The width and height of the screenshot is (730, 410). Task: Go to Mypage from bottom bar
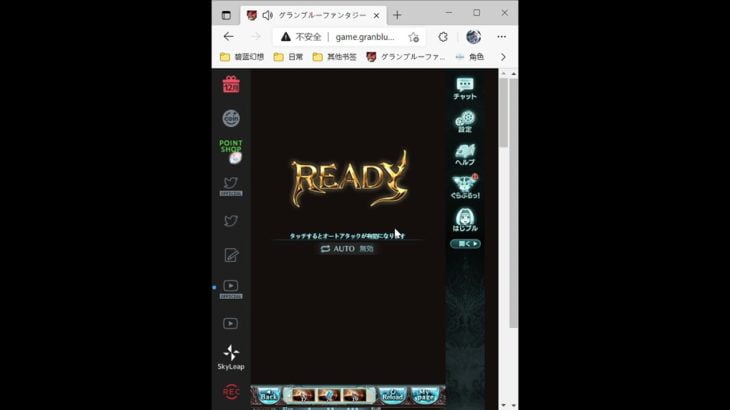pos(425,396)
